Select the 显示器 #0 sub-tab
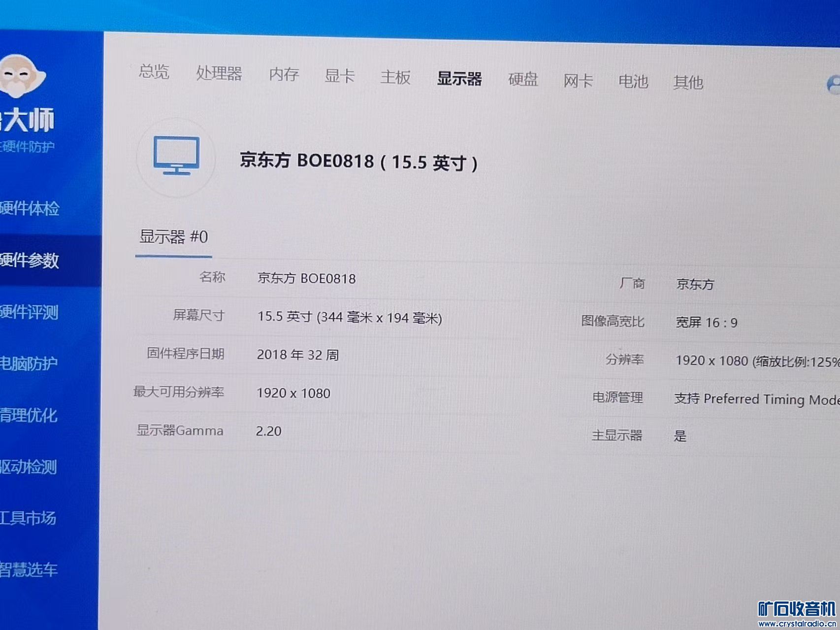This screenshot has width=840, height=630. coord(174,237)
